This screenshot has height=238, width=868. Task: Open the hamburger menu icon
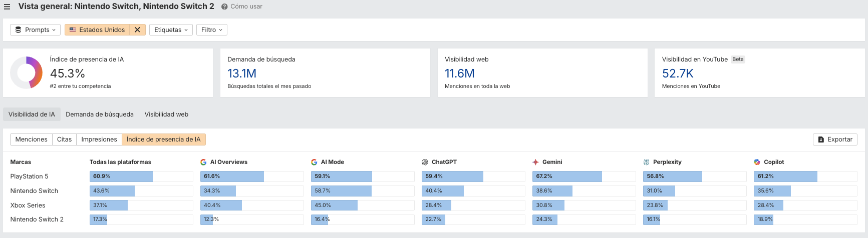pos(7,6)
